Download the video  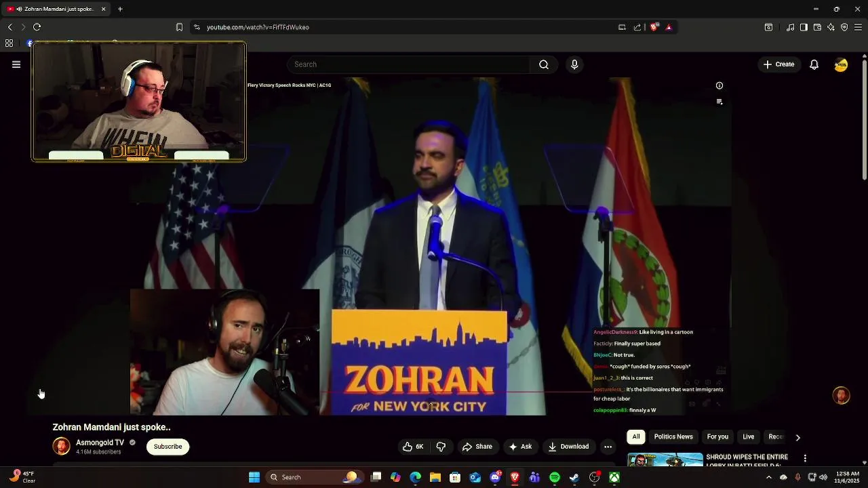(x=568, y=447)
